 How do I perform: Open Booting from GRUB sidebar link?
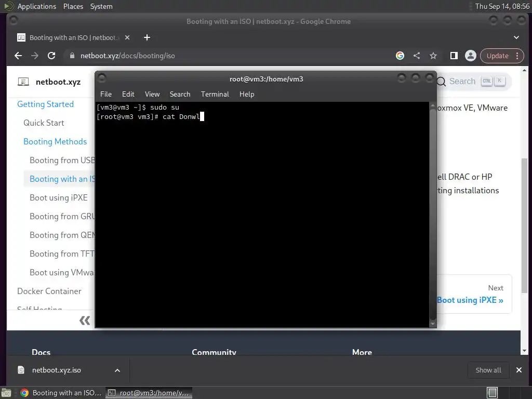tap(62, 216)
